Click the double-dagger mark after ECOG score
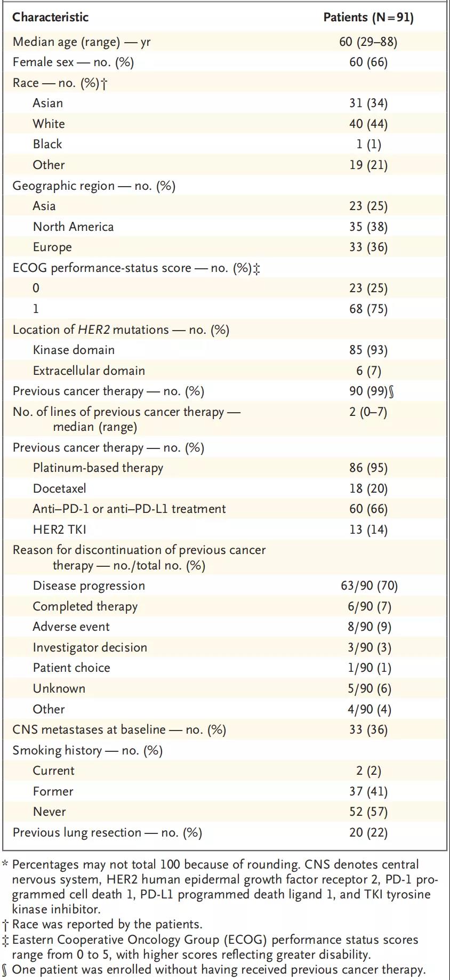 click(256, 268)
